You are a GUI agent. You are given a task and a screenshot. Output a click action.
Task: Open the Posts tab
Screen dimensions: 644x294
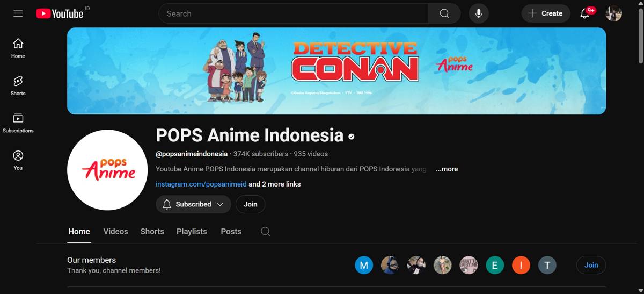point(231,232)
